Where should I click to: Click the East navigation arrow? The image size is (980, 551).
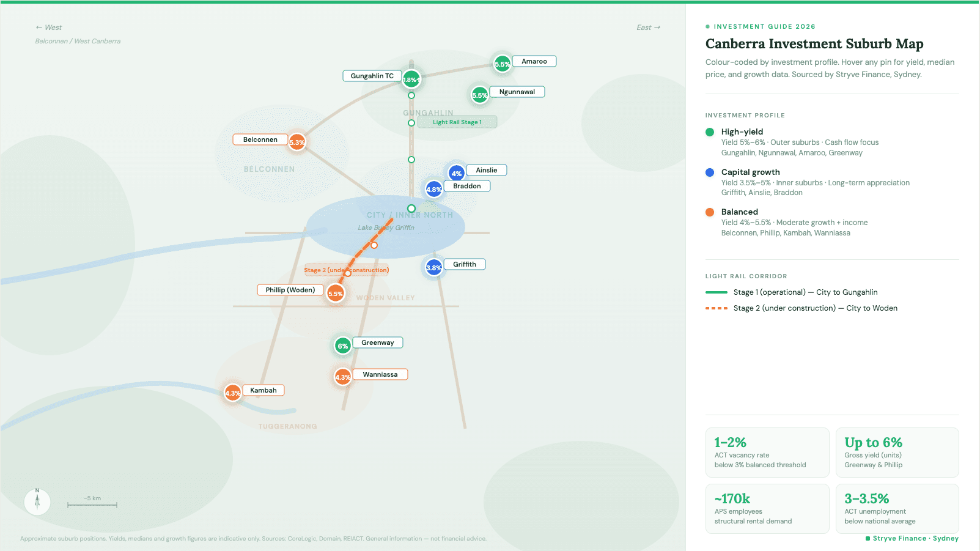[648, 27]
